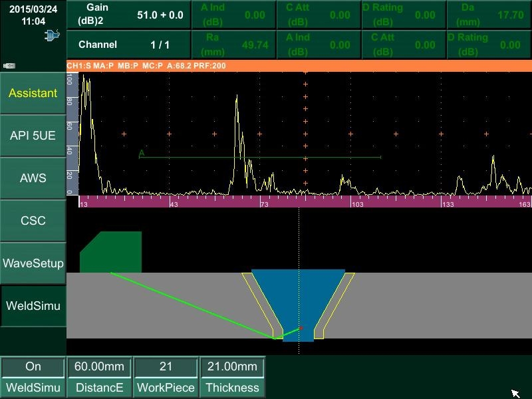The height and width of the screenshot is (399, 532).
Task: Open the AWS function
Action: pos(33,178)
